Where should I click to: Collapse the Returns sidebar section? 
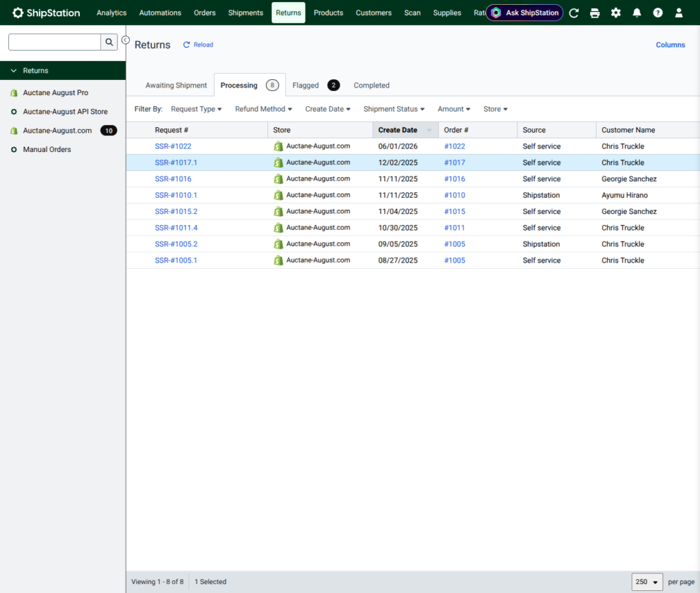[x=14, y=70]
